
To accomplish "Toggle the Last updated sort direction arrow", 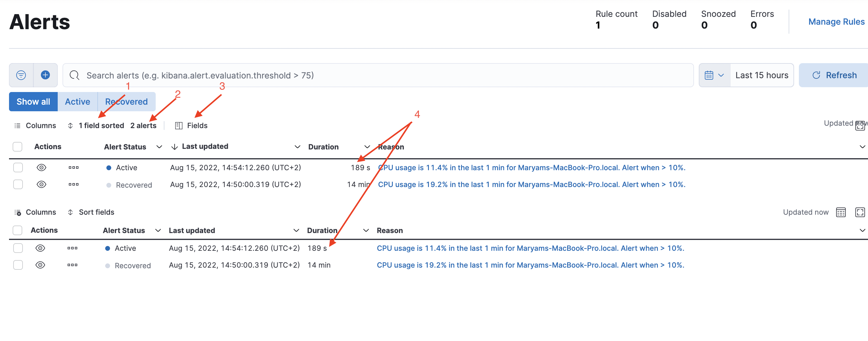I will pyautogui.click(x=175, y=146).
